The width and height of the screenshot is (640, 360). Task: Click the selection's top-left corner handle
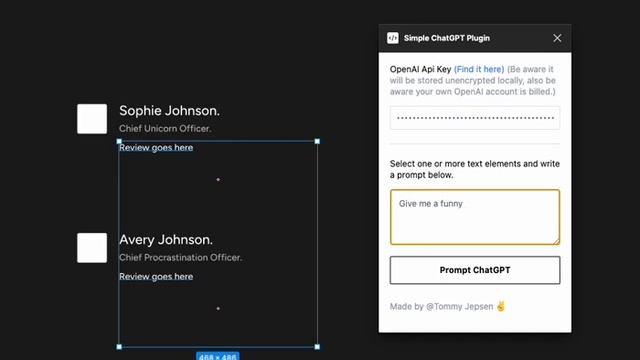point(119,141)
